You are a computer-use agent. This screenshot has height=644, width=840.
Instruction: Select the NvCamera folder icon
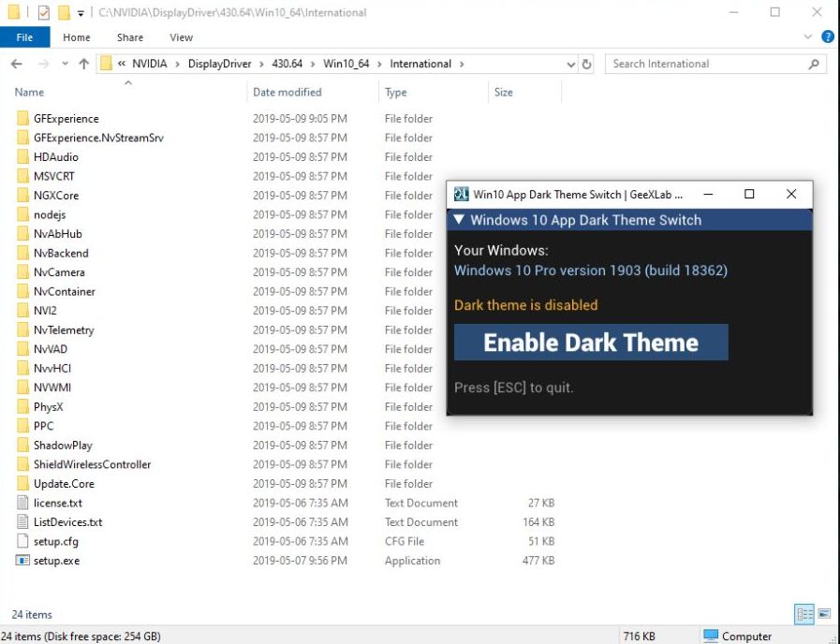point(23,272)
